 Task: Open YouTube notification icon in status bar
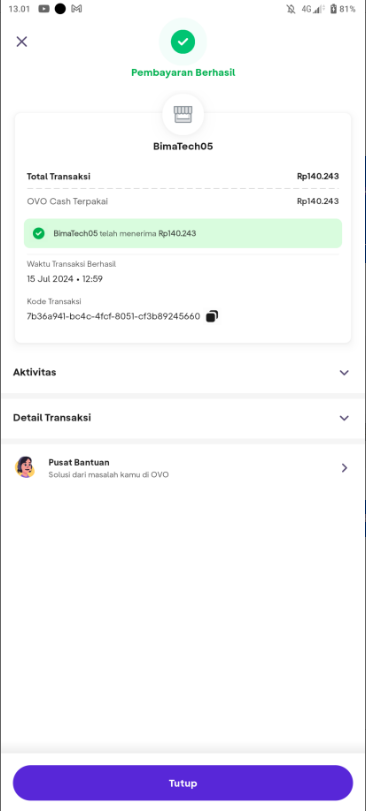click(x=44, y=9)
